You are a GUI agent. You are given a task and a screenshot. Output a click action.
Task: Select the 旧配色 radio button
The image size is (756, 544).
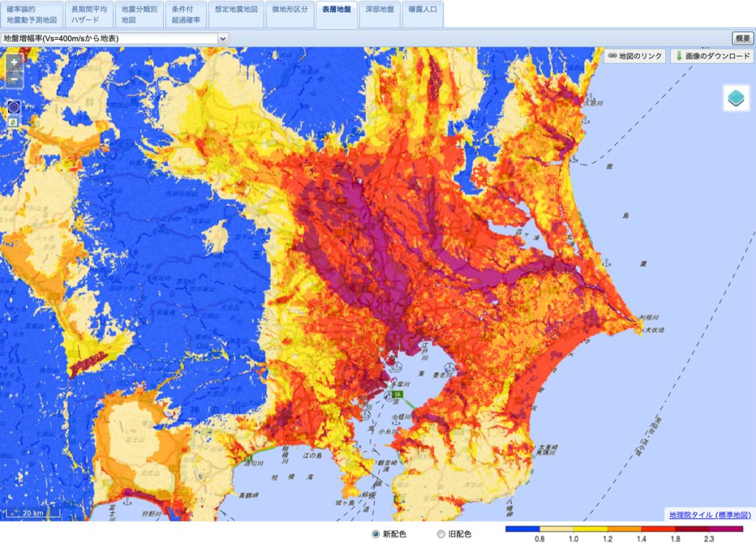[x=441, y=534]
